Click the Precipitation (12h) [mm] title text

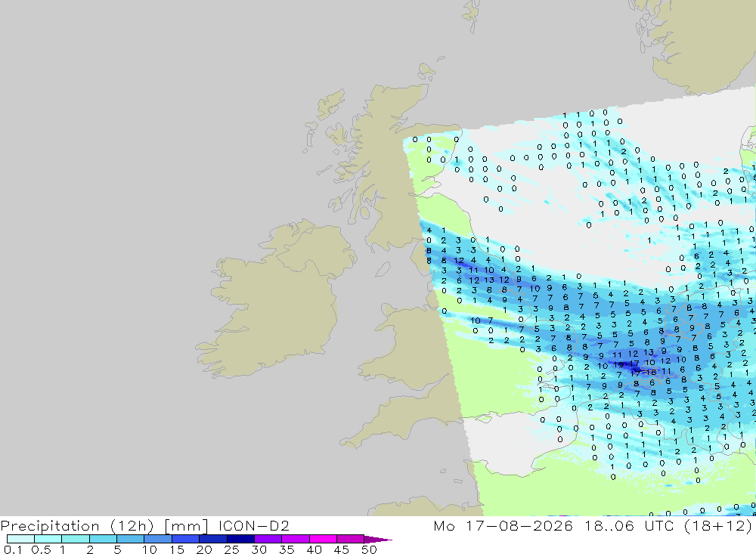[104, 525]
